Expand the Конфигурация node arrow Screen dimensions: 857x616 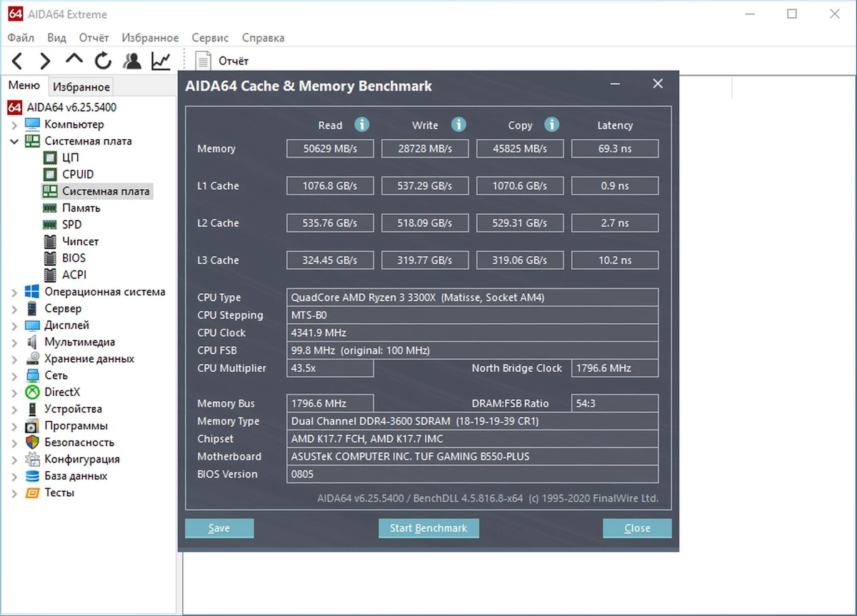[14, 460]
